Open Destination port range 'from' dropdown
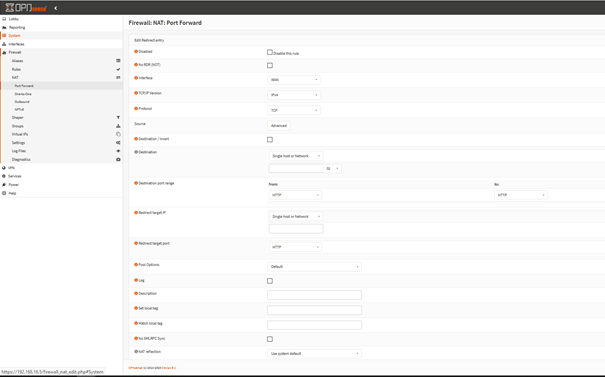 [x=295, y=195]
